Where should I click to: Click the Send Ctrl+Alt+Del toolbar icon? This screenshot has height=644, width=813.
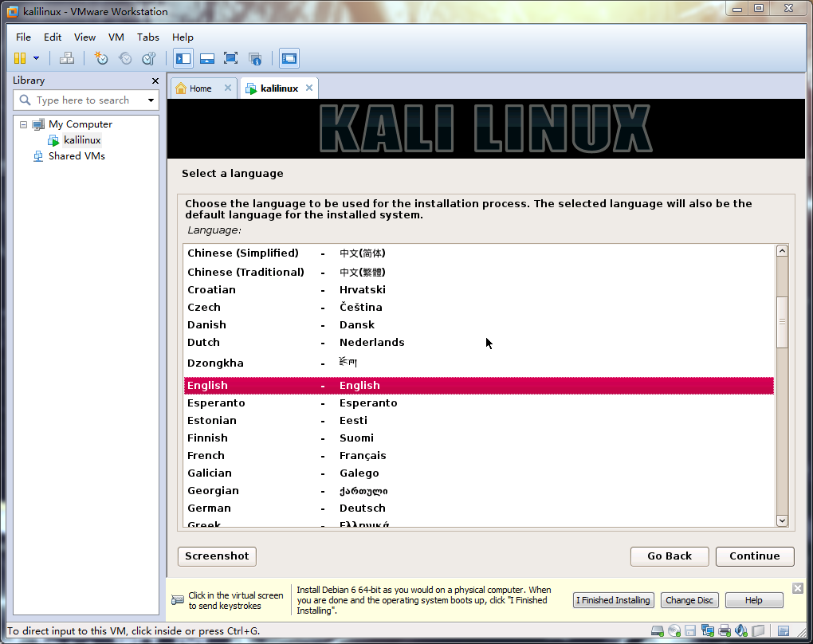click(x=66, y=58)
